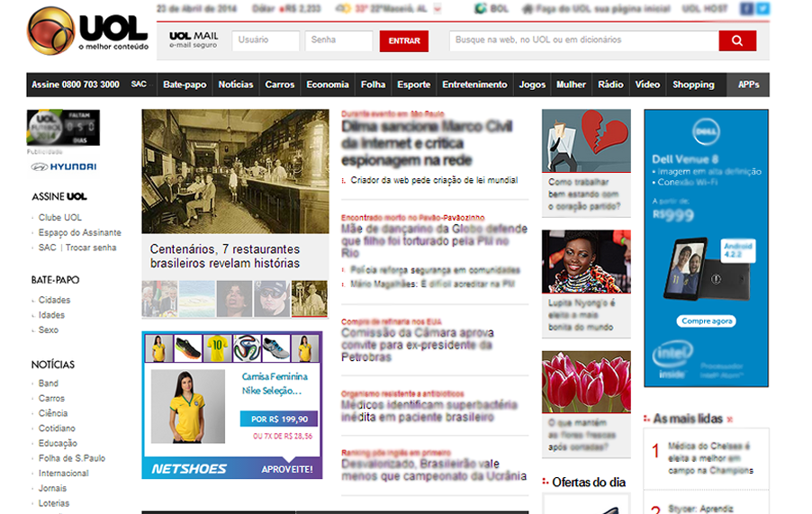The width and height of the screenshot is (812, 514).
Task: Click the red search magnifier button
Action: 737,41
